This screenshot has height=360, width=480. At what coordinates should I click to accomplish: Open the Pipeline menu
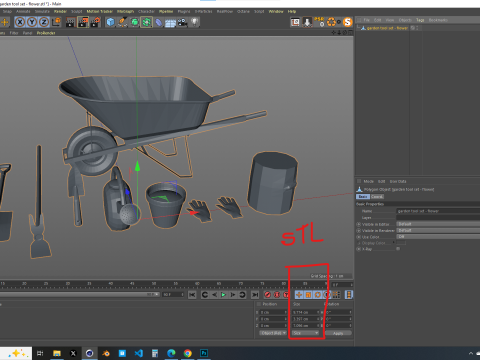pyautogui.click(x=166, y=11)
